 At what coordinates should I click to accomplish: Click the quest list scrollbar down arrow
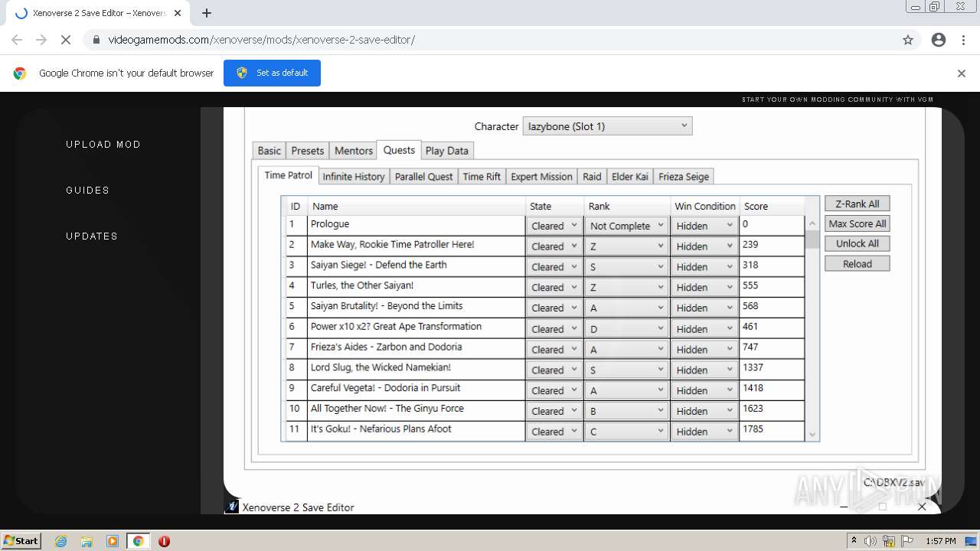[812, 434]
